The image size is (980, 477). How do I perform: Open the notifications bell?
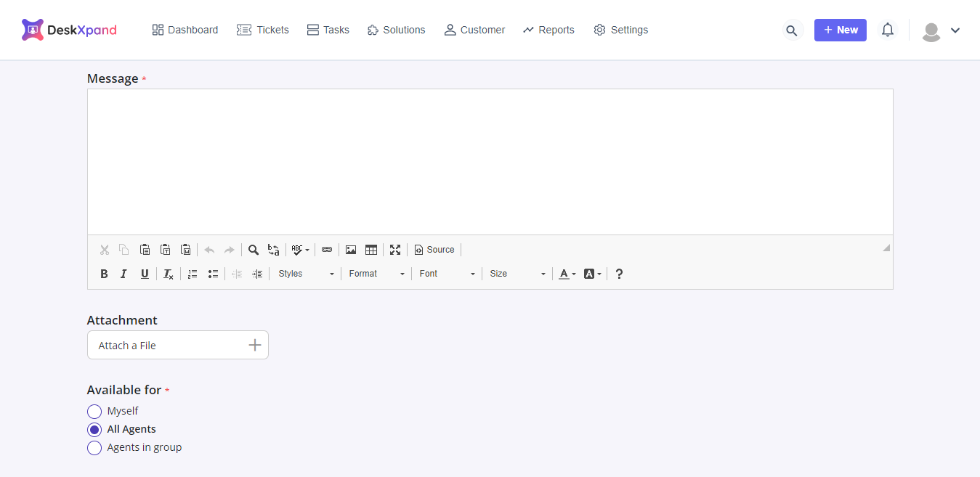tap(887, 30)
